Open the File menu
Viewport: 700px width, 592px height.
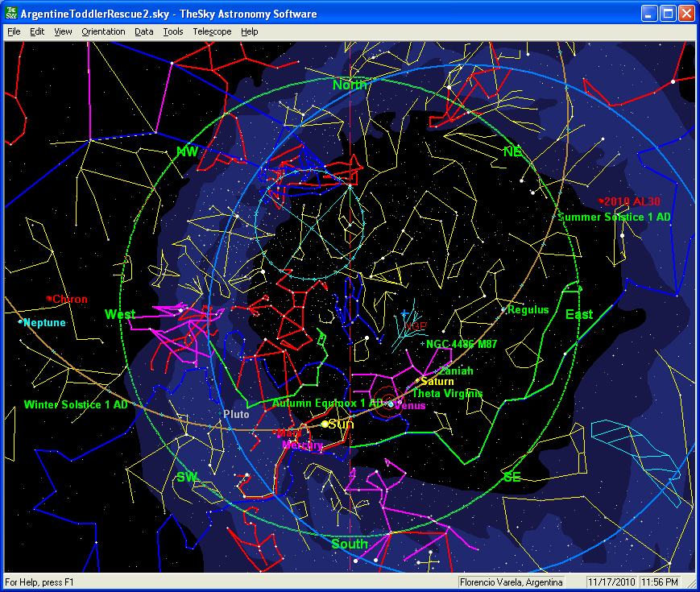click(x=14, y=31)
